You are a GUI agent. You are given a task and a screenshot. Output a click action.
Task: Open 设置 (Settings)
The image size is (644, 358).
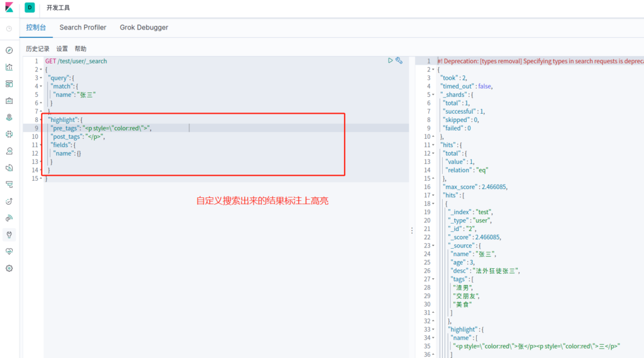[x=62, y=49]
